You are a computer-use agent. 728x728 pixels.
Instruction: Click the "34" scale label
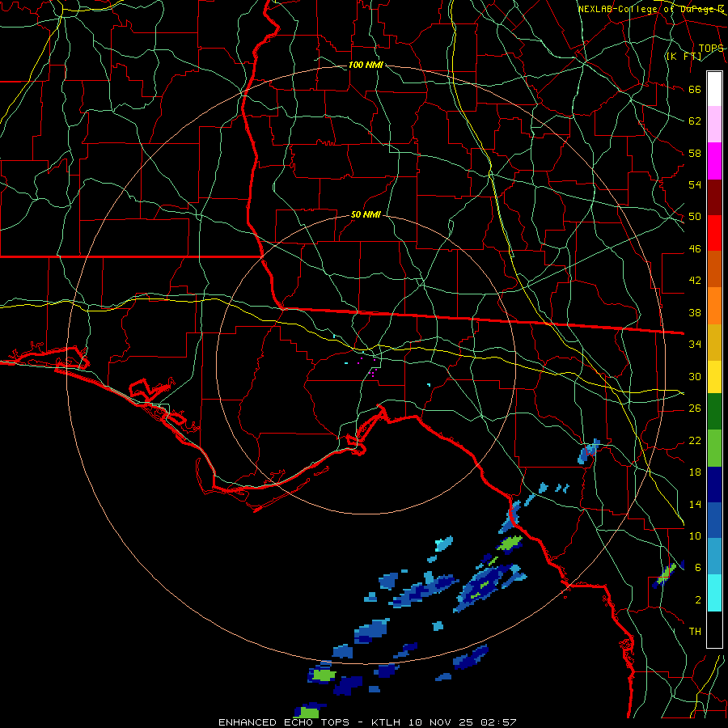(695, 345)
